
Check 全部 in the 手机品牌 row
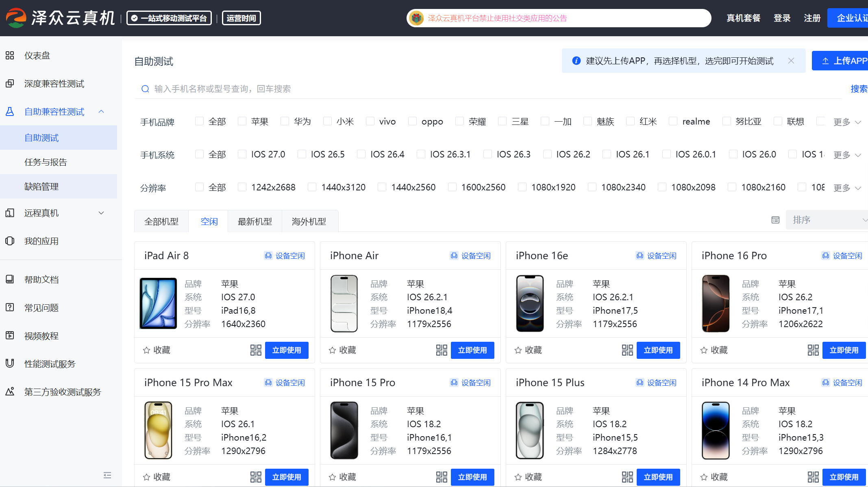tap(200, 121)
